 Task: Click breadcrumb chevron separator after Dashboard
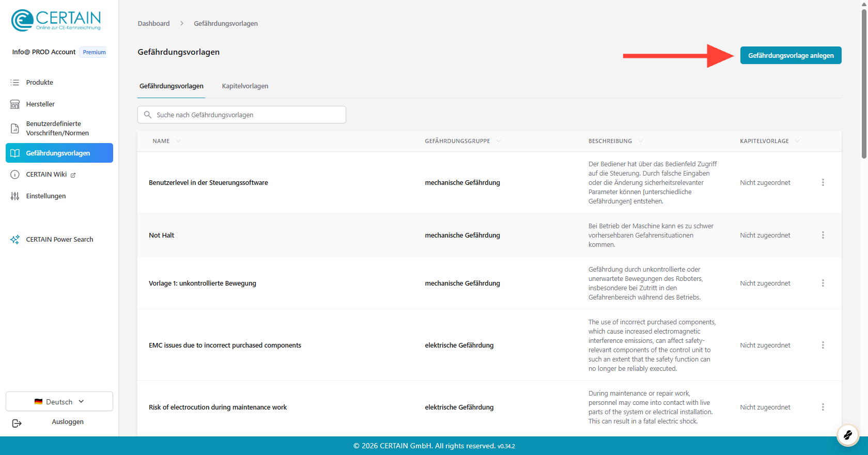[x=182, y=24]
